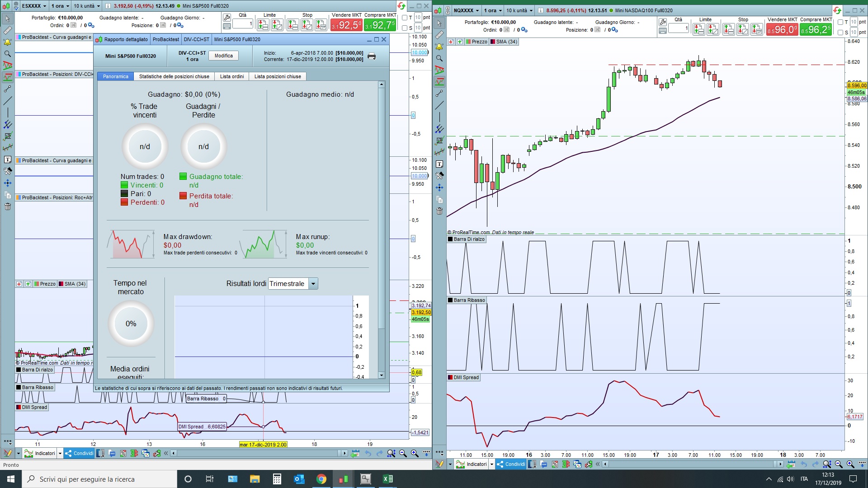Toggle the S checkbox in S&P500 order panel
Screen dimensions: 868x488
pyautogui.click(x=405, y=28)
